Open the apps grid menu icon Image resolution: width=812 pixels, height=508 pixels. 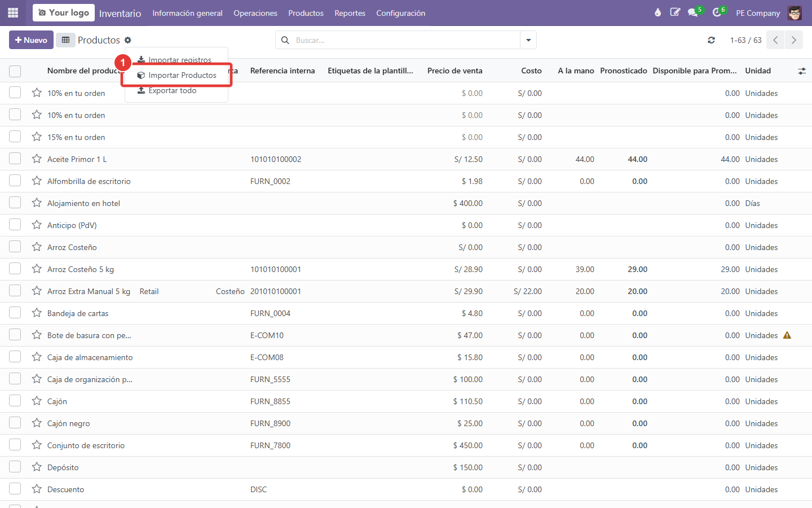point(13,12)
